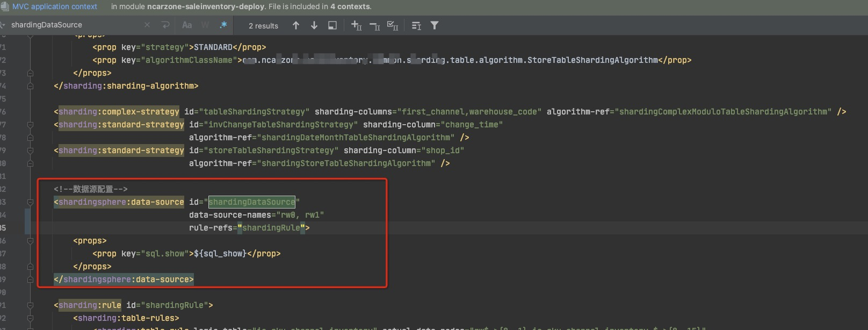Click "change_time" sharding-column value

point(472,125)
